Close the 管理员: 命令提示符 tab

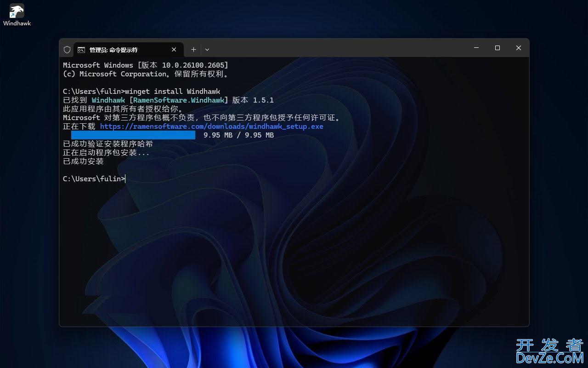pyautogui.click(x=174, y=50)
